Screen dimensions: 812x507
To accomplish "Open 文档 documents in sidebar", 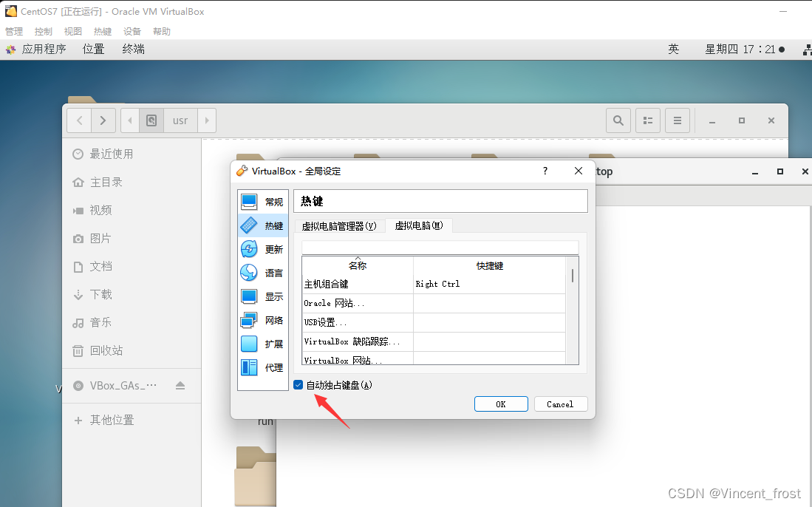I will (x=132, y=266).
